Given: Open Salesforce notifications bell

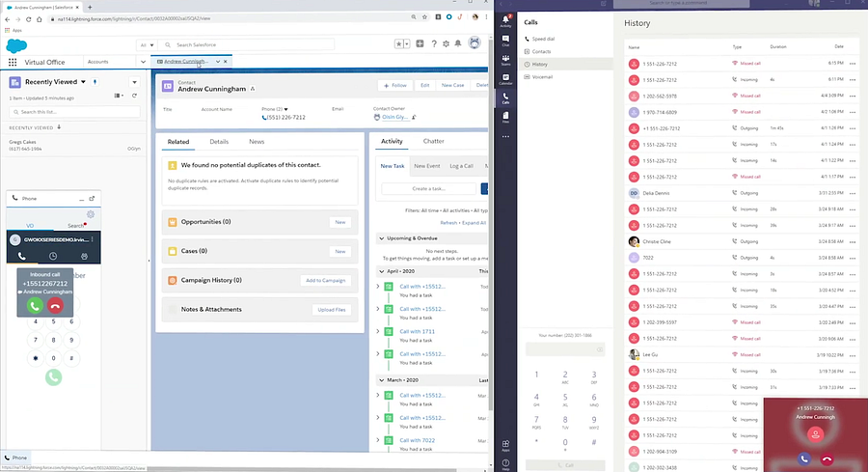Looking at the screenshot, I should (458, 43).
